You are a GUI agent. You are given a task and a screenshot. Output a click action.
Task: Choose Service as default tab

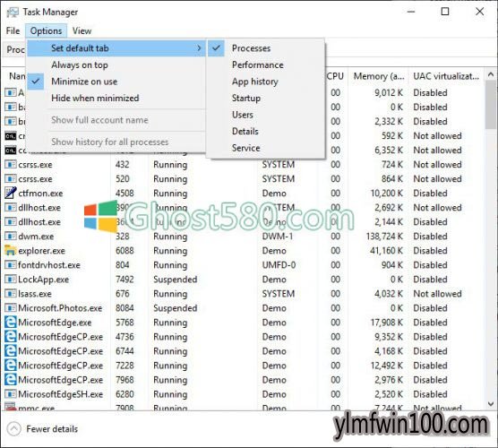pos(265,148)
